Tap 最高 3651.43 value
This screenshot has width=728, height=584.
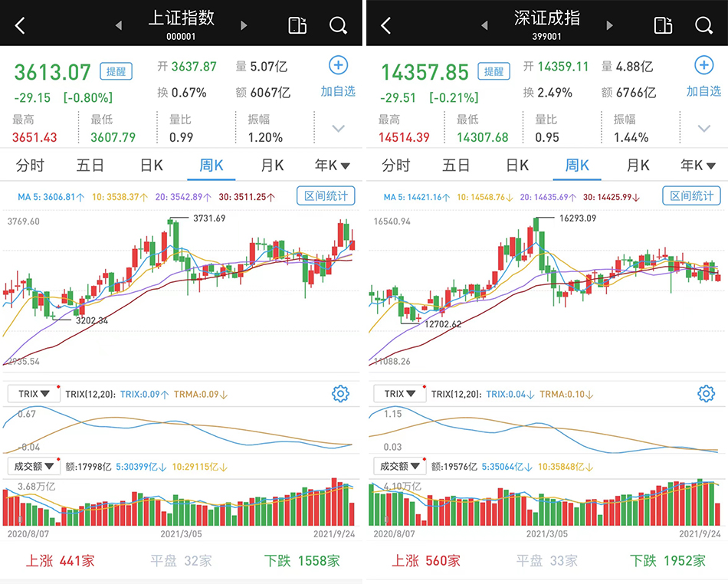(34, 137)
